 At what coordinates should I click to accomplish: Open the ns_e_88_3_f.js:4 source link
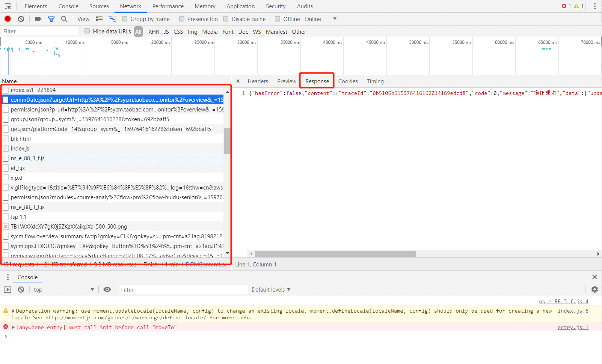(x=564, y=301)
